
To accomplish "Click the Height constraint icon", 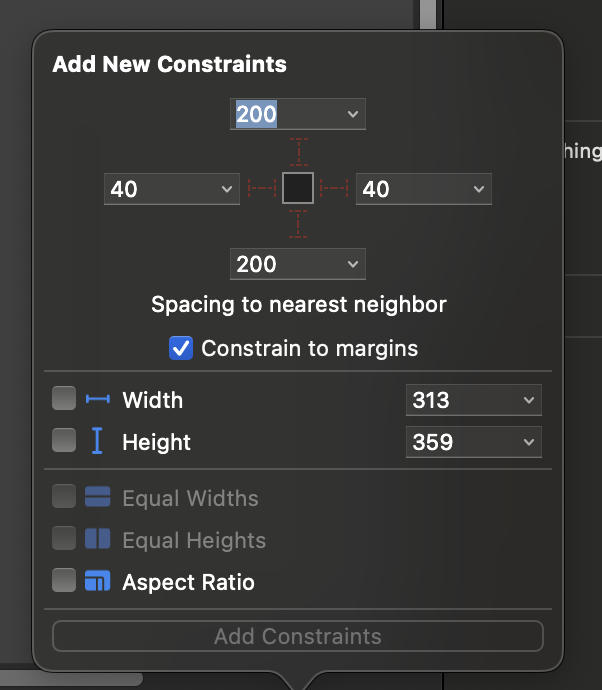I will coord(97,441).
